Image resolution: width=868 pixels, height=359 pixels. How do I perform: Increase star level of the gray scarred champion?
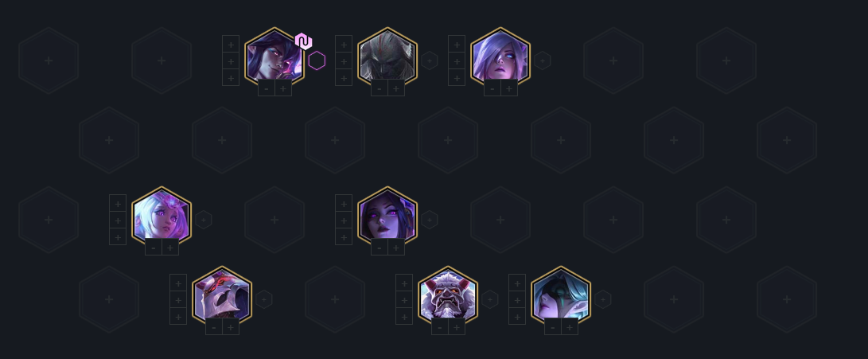(395, 88)
